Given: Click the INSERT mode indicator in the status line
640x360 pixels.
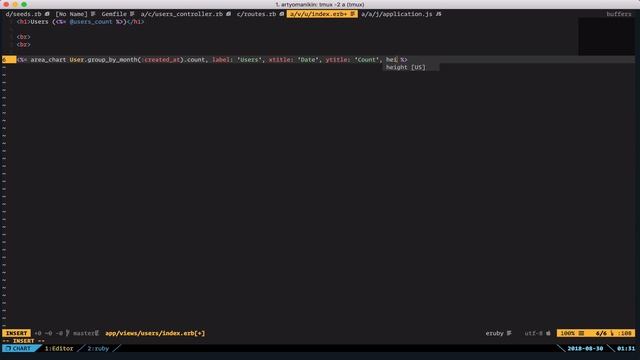Looking at the screenshot, I should [16, 333].
